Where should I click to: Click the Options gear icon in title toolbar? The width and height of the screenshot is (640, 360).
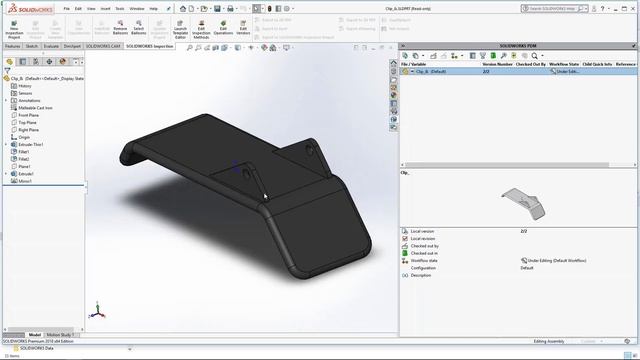click(x=287, y=9)
